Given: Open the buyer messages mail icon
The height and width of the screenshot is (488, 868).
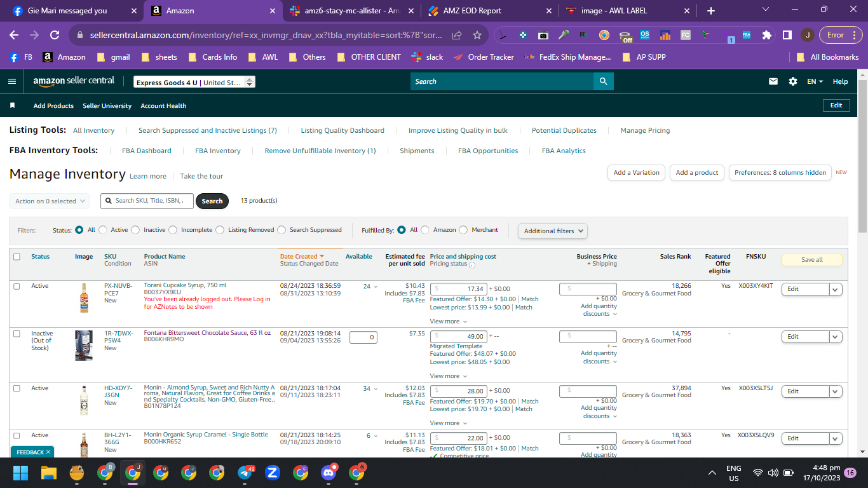Looking at the screenshot, I should (x=773, y=81).
